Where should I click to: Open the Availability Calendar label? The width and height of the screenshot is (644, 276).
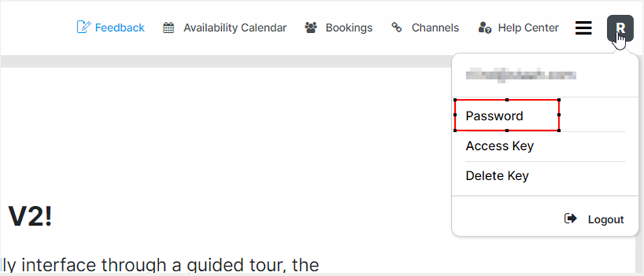234,28
